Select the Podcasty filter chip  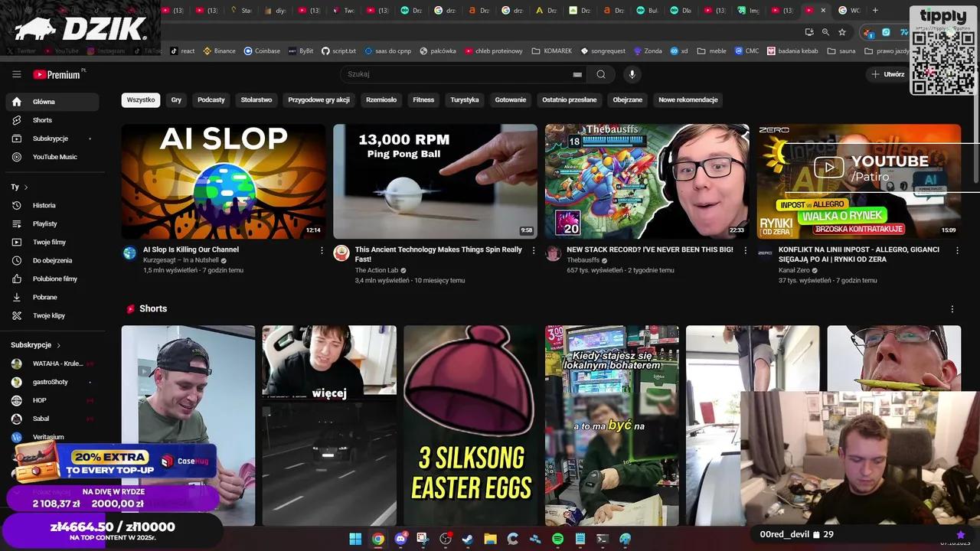(x=211, y=100)
